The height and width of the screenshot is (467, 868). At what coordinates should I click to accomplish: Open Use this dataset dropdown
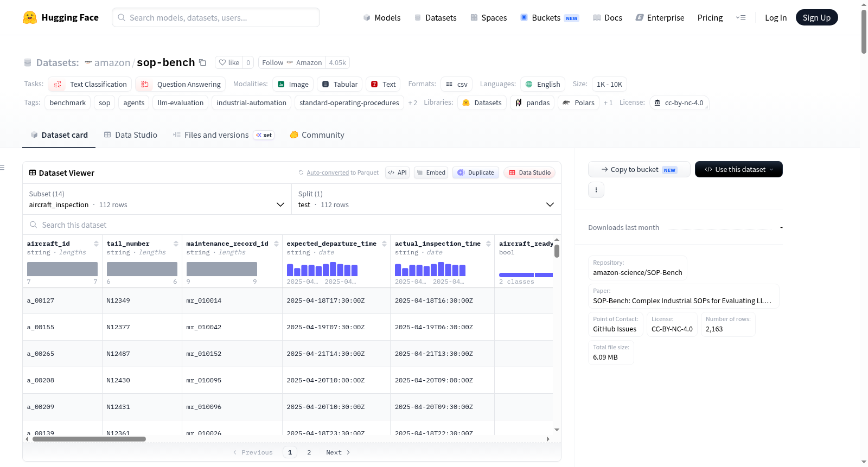point(739,169)
